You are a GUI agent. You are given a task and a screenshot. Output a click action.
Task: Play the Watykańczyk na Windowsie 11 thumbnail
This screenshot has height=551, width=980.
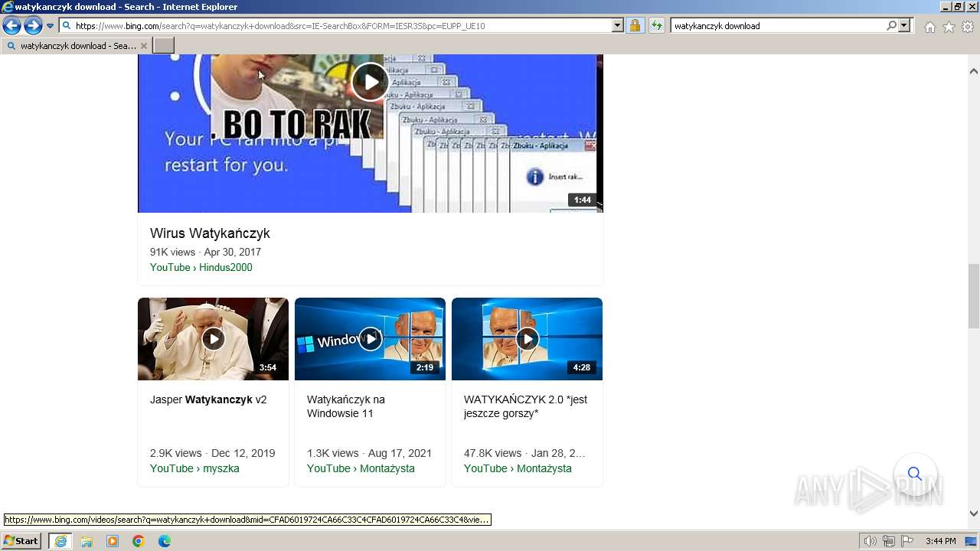pos(370,338)
